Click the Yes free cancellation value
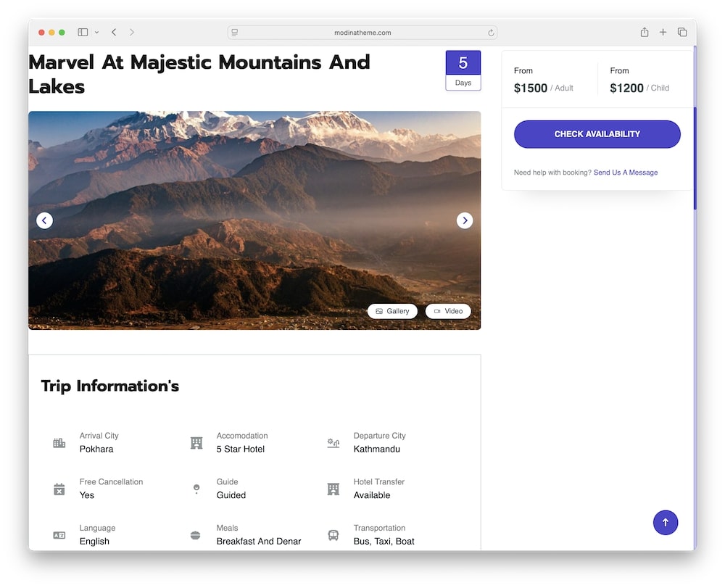The width and height of the screenshot is (725, 588). [x=87, y=495]
